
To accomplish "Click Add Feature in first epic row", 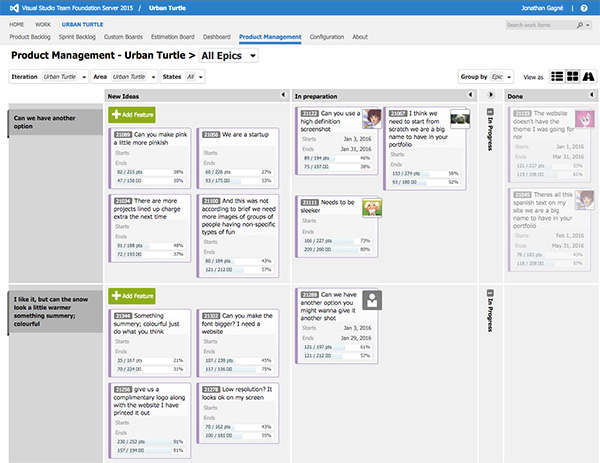I will 132,115.
